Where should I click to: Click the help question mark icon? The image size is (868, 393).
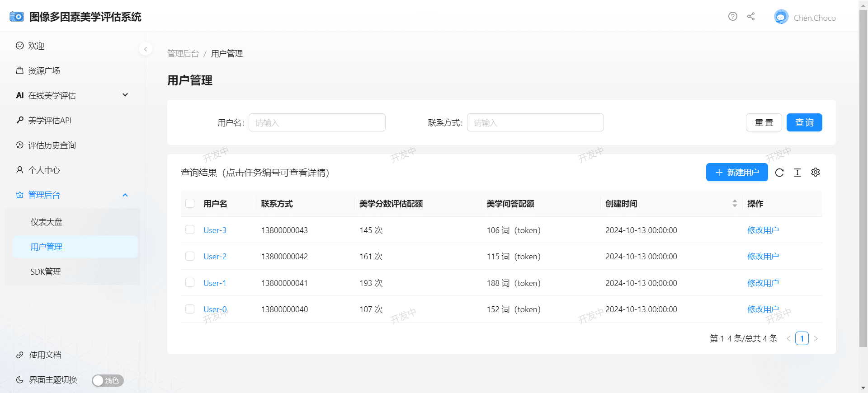click(732, 17)
